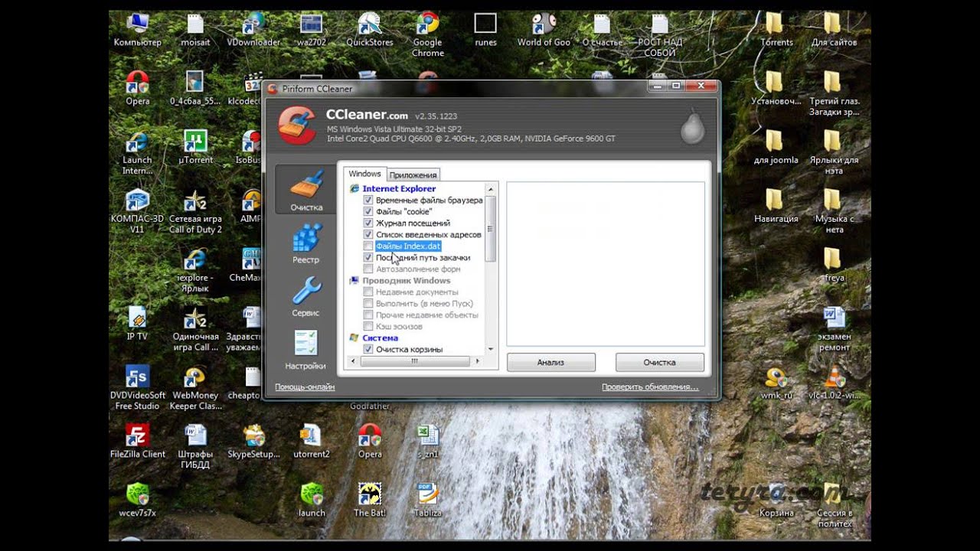The image size is (980, 551).
Task: Open the Сервис tools section
Action: tap(306, 296)
